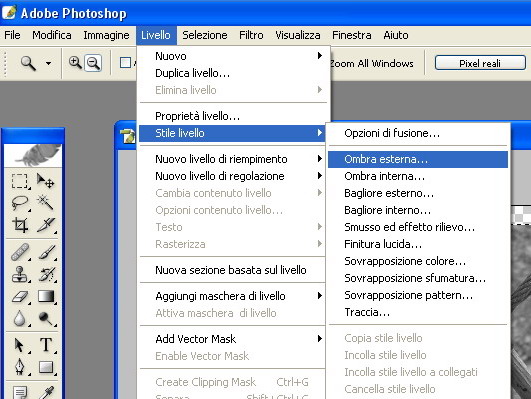
Task: Select the Notes tool
Action: point(19,392)
